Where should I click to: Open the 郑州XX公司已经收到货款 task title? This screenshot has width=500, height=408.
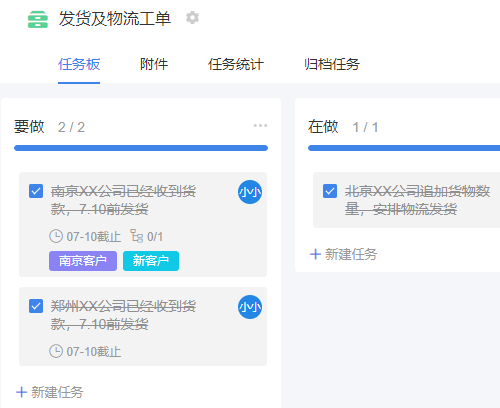pos(123,315)
